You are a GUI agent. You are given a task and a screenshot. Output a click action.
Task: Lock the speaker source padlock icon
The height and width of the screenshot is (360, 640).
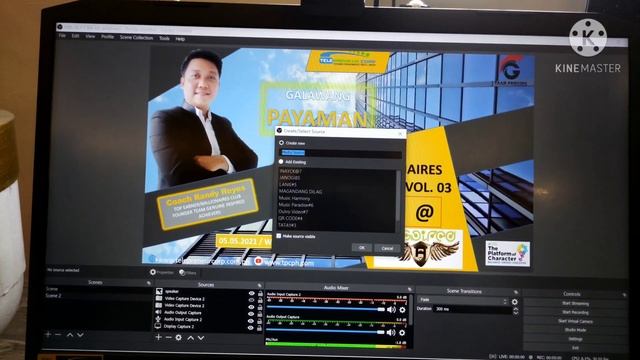(x=260, y=293)
